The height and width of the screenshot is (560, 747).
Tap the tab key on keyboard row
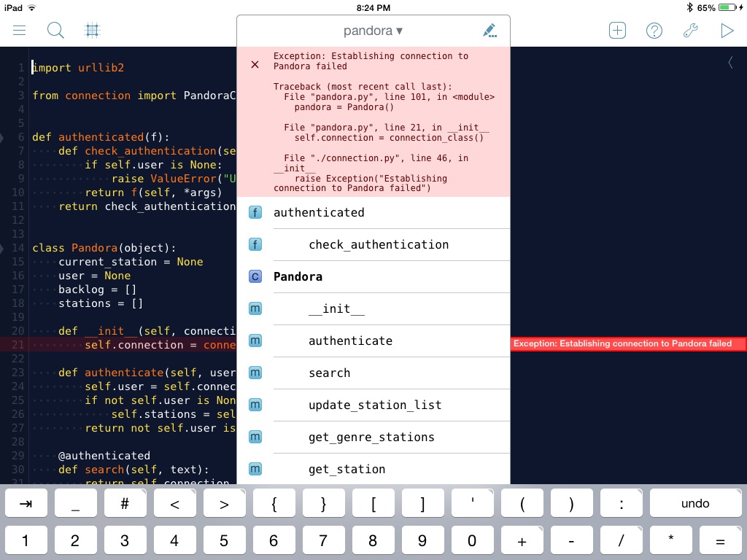tap(26, 503)
